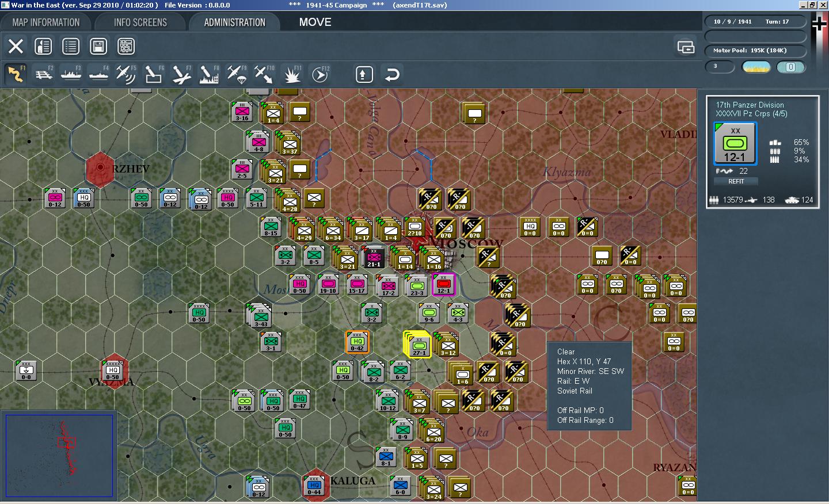Click the Motor Pool 195K readout

coord(755,51)
